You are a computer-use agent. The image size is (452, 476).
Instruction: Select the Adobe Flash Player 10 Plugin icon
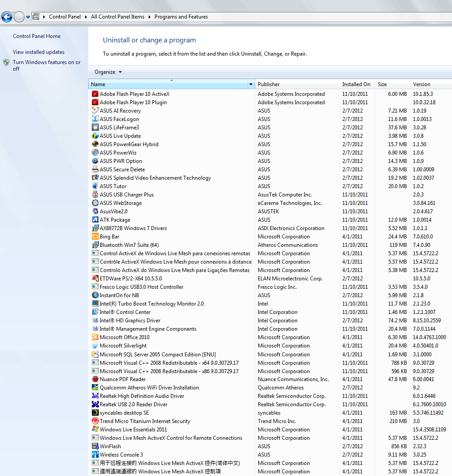click(x=95, y=102)
